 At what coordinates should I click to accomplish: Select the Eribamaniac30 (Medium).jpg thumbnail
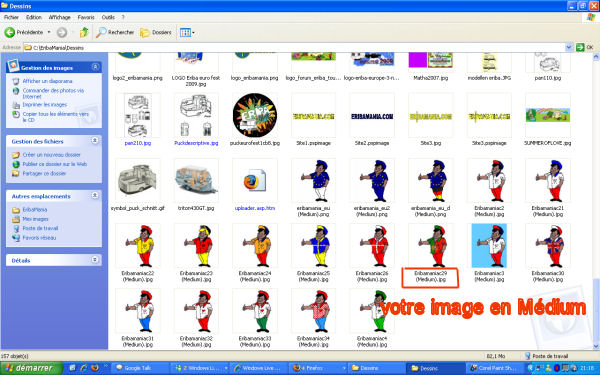coord(548,246)
